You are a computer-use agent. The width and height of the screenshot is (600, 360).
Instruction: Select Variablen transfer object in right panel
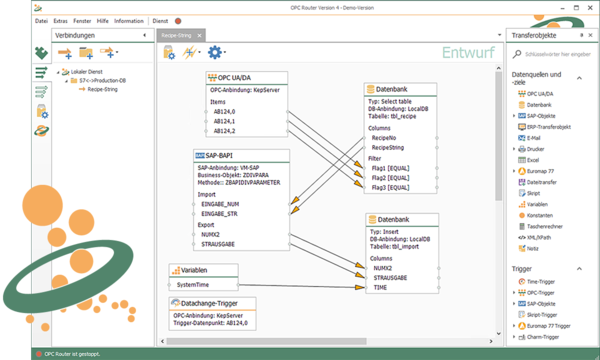coord(533,204)
